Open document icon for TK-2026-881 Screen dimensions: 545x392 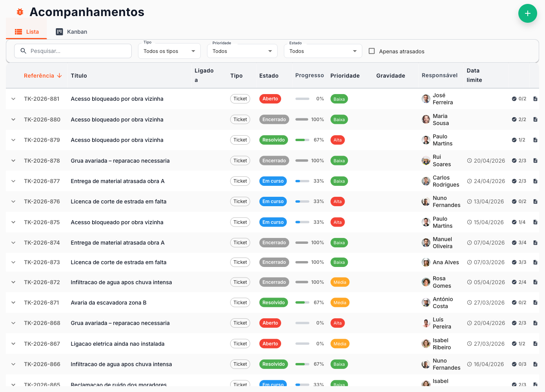click(535, 99)
